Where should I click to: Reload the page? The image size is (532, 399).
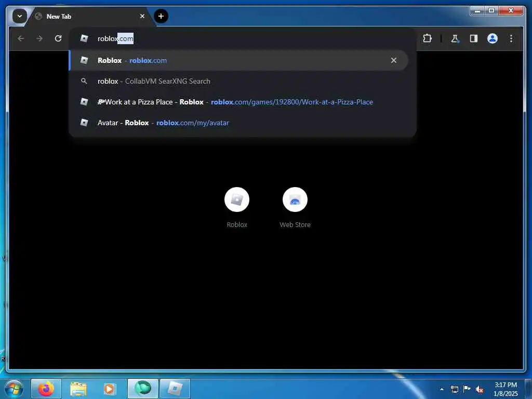[58, 38]
